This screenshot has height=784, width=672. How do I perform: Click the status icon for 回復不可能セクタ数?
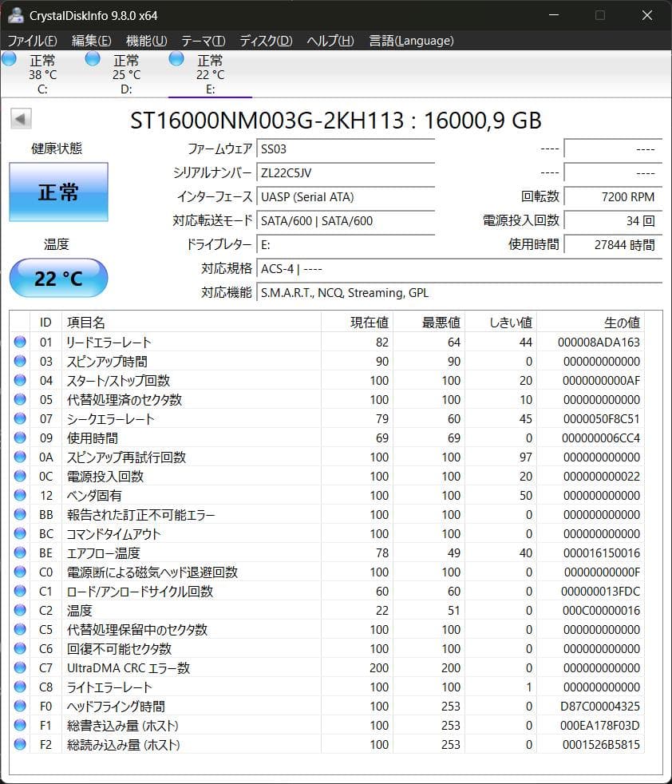coord(20,648)
